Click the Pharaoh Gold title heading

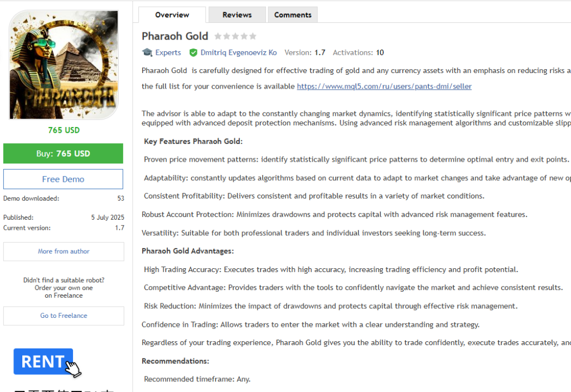[x=175, y=36]
